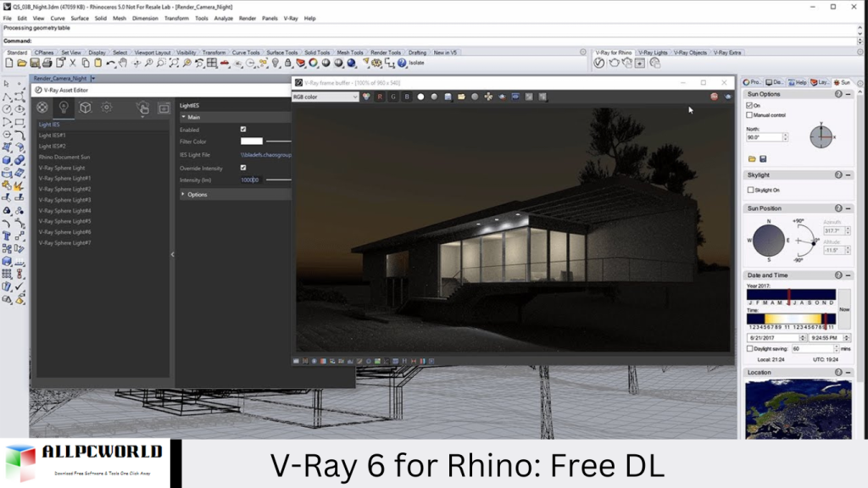Enable the Manual control checkbox

click(x=749, y=115)
